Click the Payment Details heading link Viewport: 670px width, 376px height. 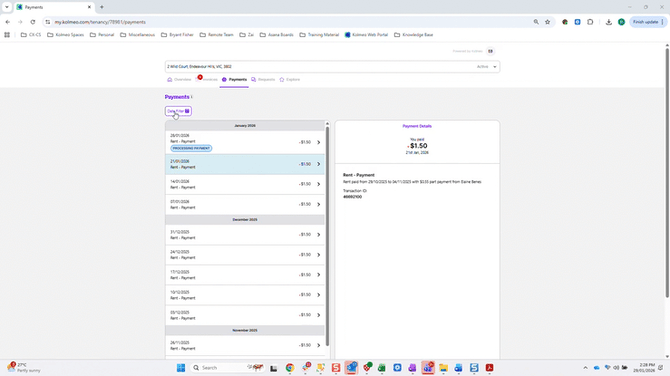click(417, 126)
